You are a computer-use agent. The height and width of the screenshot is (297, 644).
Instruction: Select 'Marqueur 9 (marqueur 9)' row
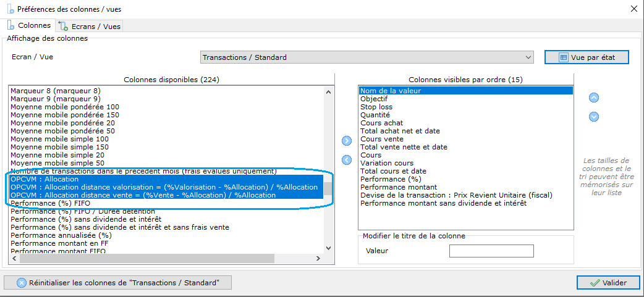[166, 99]
